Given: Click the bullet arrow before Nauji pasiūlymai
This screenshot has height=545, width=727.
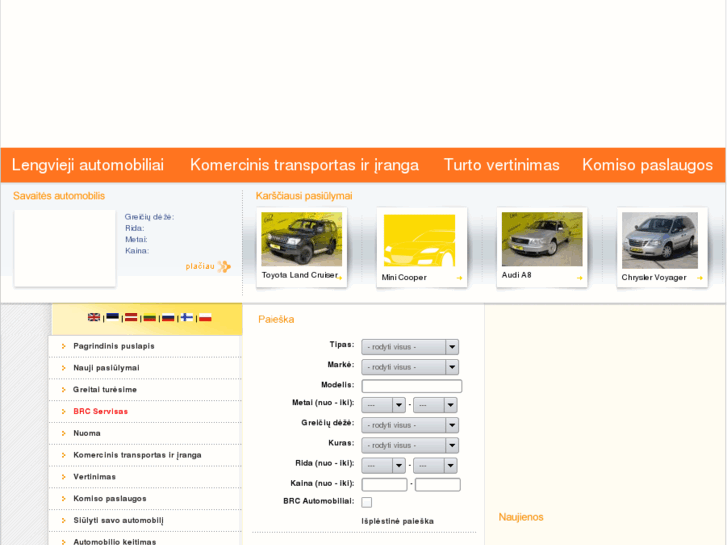Looking at the screenshot, I should 64,368.
